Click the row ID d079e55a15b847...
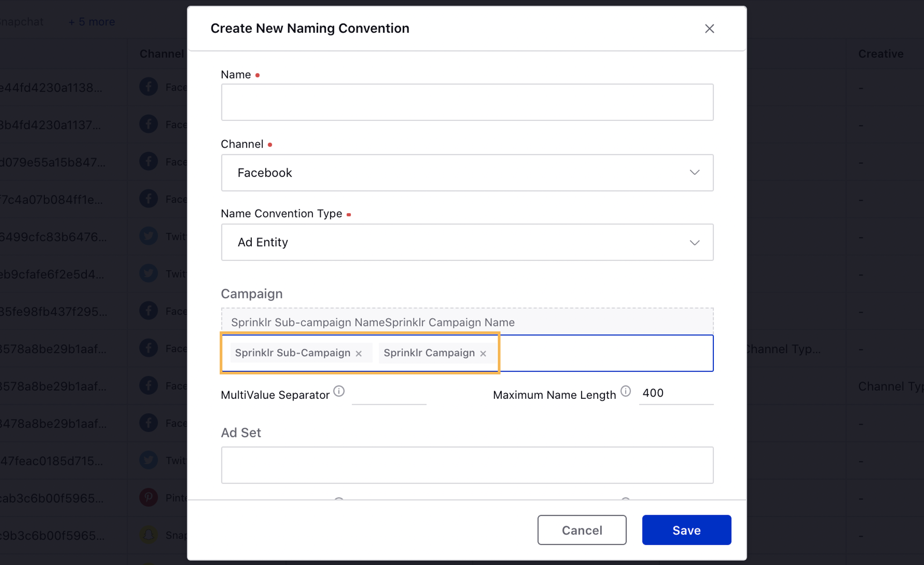The image size is (924, 565). 53,162
